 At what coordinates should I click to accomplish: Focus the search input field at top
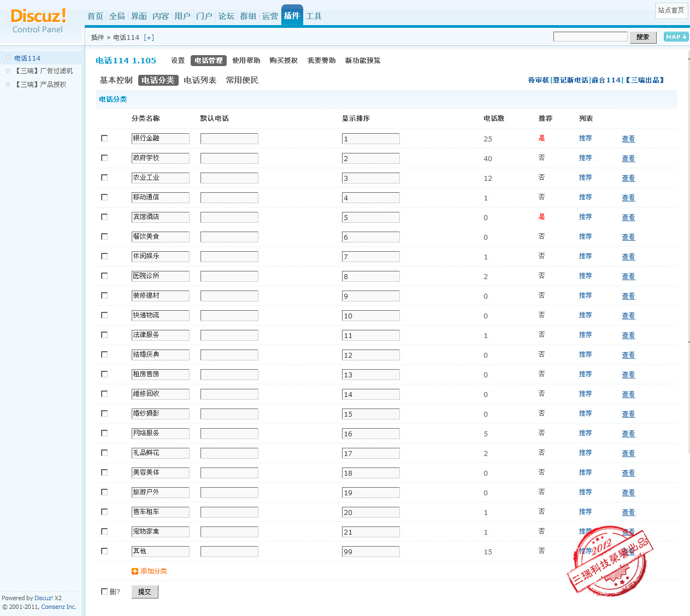pyautogui.click(x=590, y=37)
